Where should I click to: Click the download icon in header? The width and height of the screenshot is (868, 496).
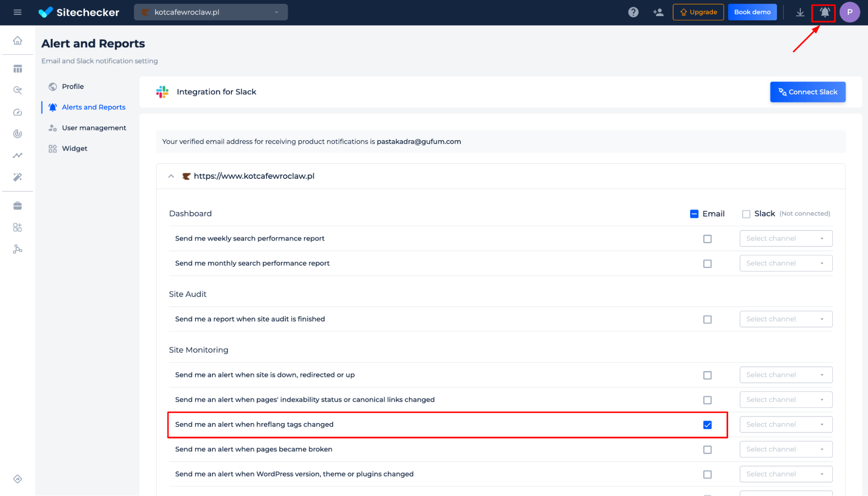tap(800, 12)
